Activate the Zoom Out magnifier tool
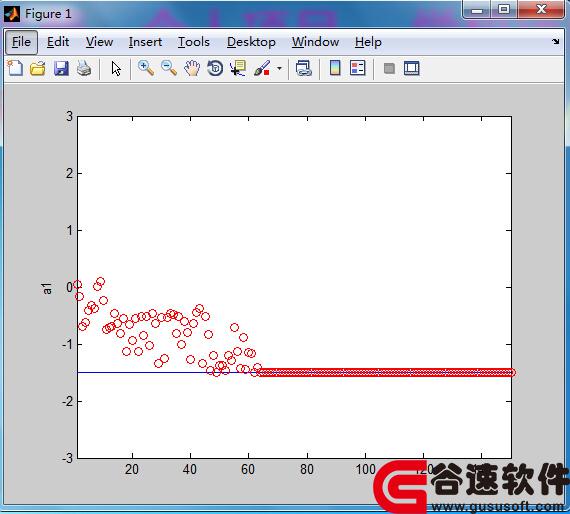The image size is (570, 514). click(x=169, y=68)
